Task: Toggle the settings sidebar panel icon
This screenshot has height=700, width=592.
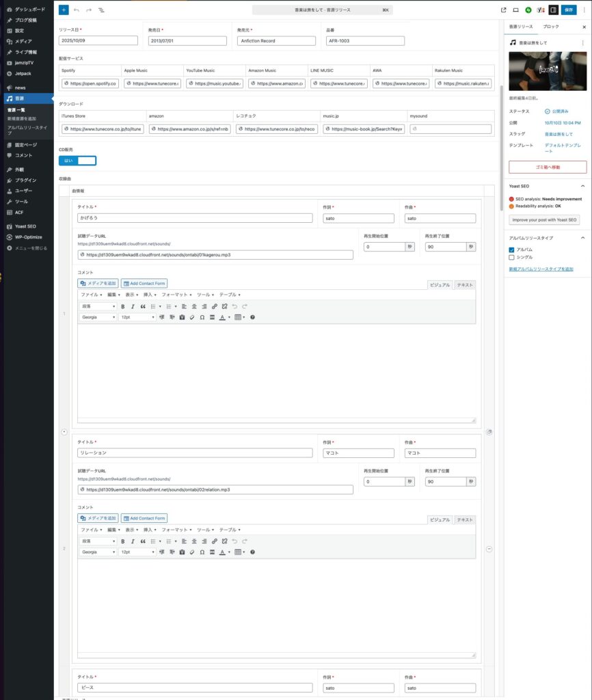Action: pyautogui.click(x=553, y=10)
